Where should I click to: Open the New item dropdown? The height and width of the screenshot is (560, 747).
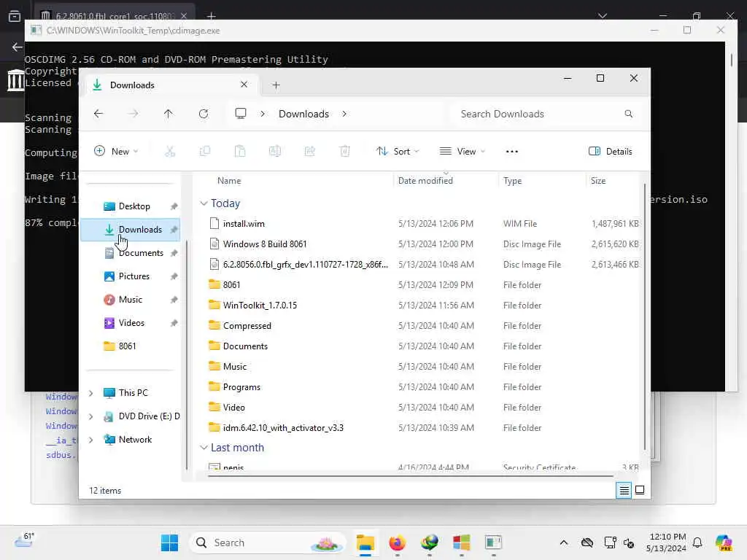click(116, 152)
